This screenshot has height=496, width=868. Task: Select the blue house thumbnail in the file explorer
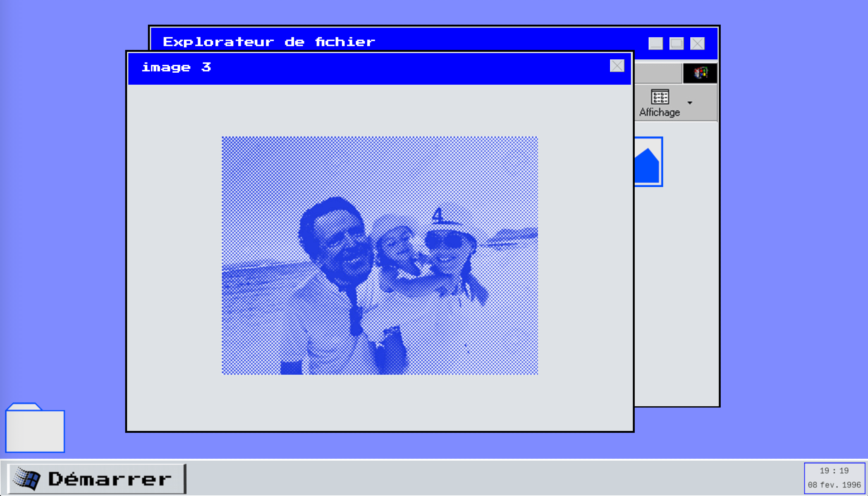pyautogui.click(x=649, y=162)
